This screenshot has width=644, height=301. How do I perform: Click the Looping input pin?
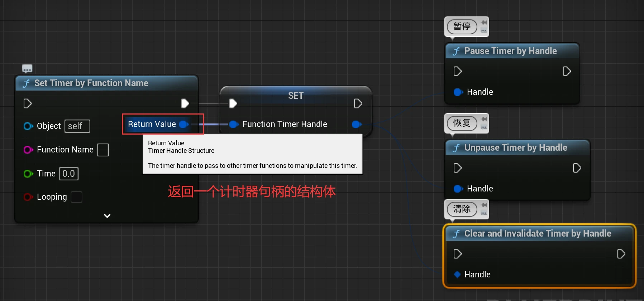(x=28, y=197)
